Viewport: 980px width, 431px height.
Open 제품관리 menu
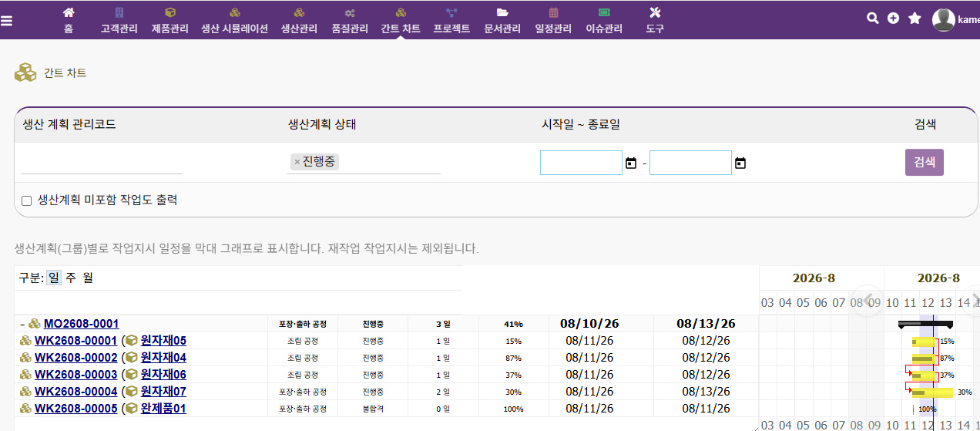(x=170, y=21)
